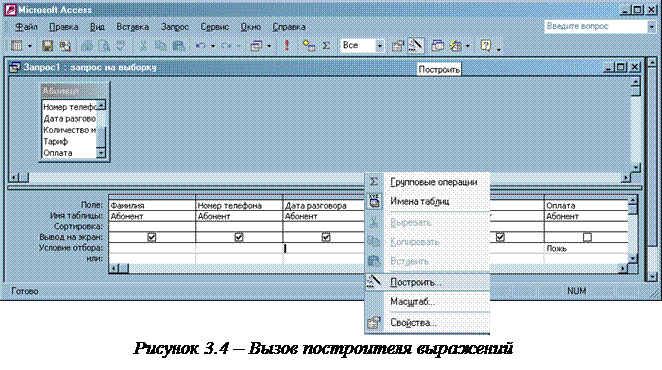Open the toolbar options arrow after Help
This screenshot has height=370, width=662.
(x=499, y=49)
